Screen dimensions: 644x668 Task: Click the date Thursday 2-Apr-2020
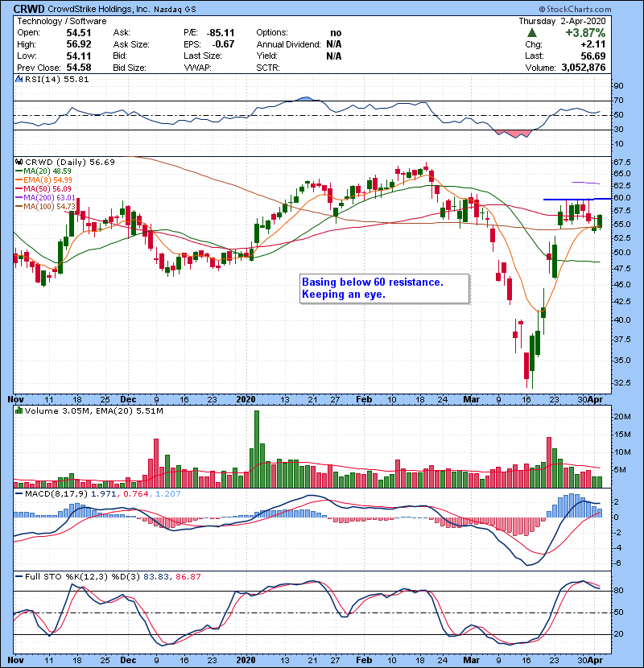click(x=562, y=21)
